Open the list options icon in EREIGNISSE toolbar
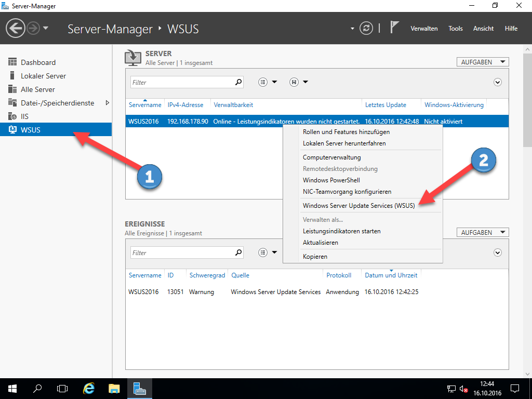Viewport: 532px width, 399px height. (x=263, y=252)
